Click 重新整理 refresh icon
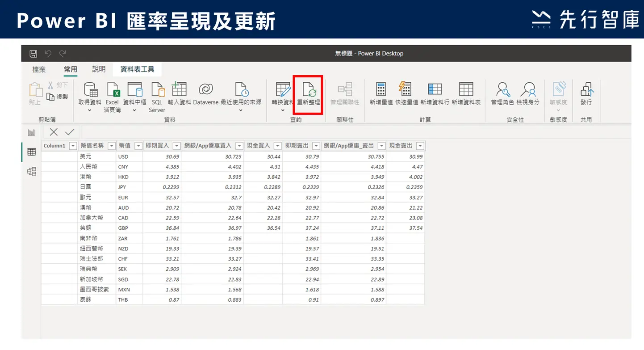Image resolution: width=644 pixels, height=350 pixels. pyautogui.click(x=309, y=90)
